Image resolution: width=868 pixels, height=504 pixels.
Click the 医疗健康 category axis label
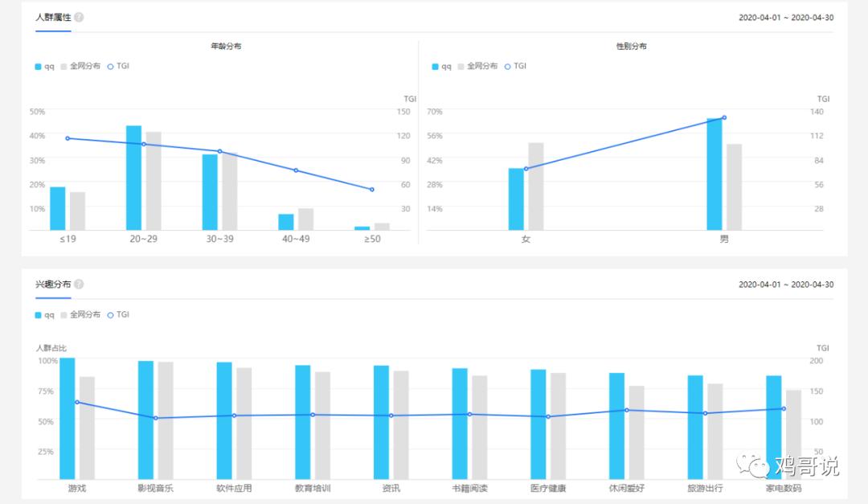pos(548,488)
